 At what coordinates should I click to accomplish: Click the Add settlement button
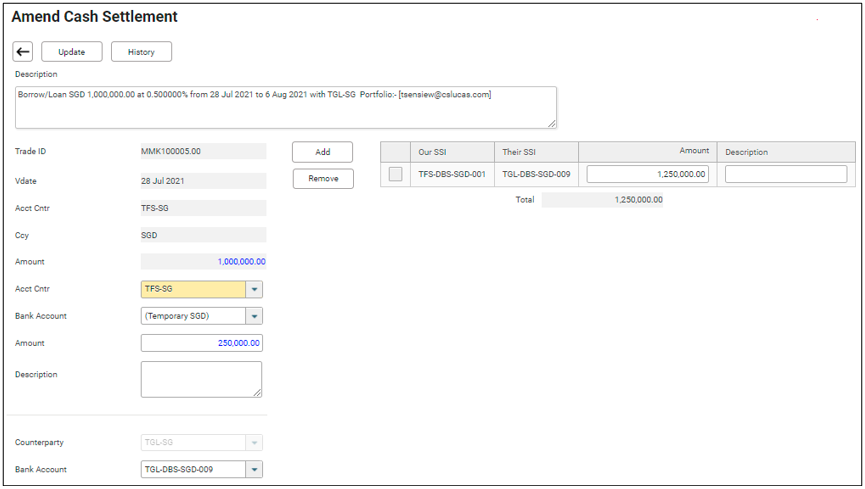point(322,152)
